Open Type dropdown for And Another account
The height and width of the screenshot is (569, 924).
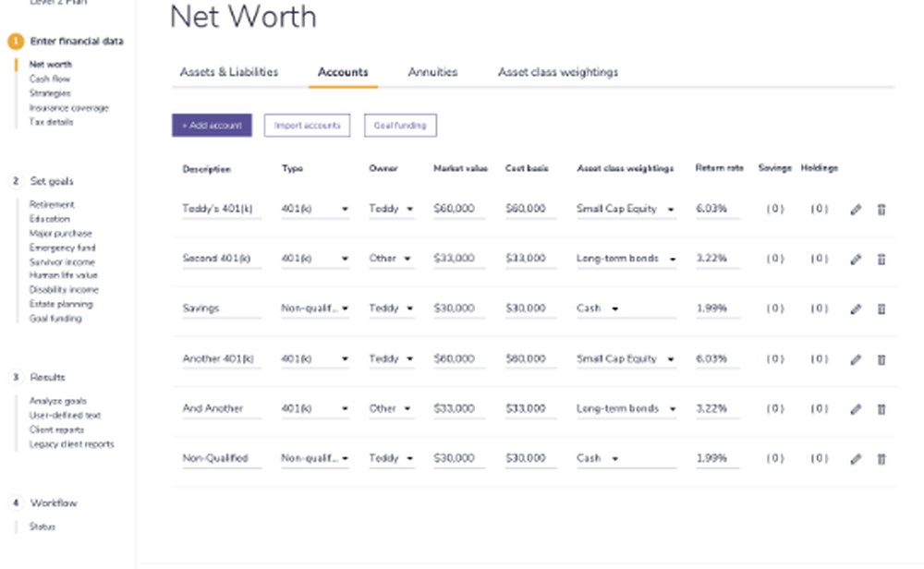tap(315, 409)
